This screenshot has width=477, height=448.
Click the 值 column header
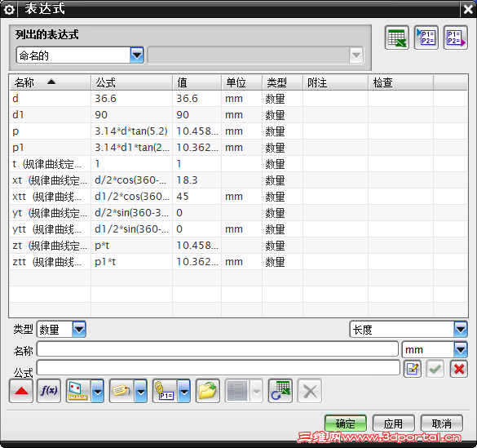pos(197,82)
